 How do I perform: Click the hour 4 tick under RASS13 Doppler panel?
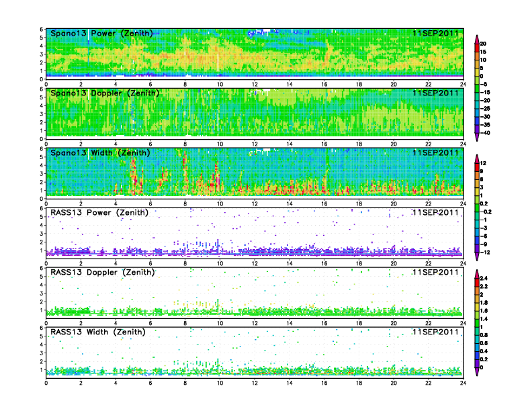coord(116,323)
